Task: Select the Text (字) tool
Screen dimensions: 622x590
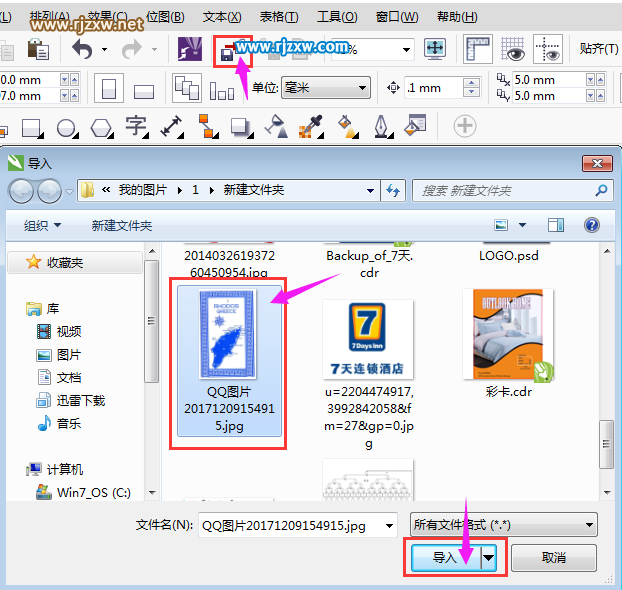Action: pyautogui.click(x=137, y=127)
